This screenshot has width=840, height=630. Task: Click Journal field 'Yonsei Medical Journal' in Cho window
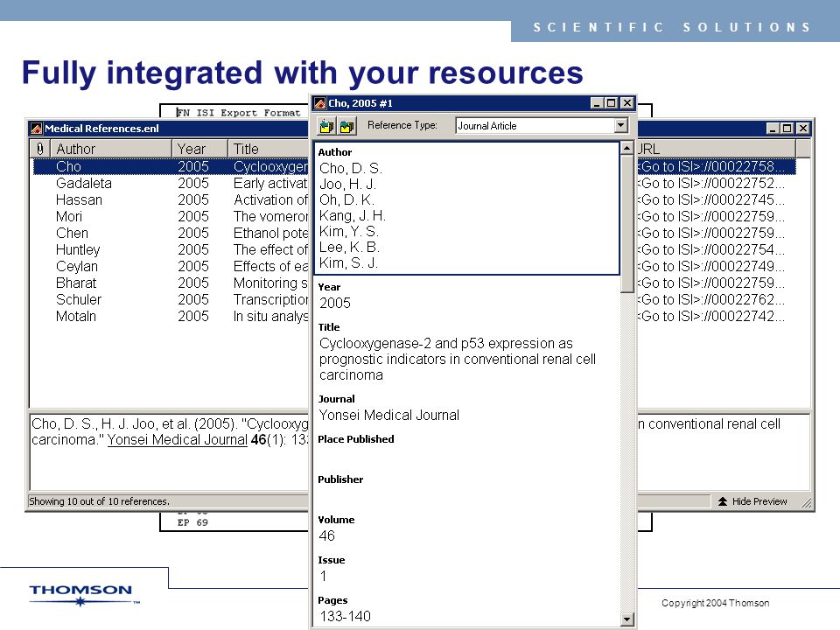tap(388, 415)
